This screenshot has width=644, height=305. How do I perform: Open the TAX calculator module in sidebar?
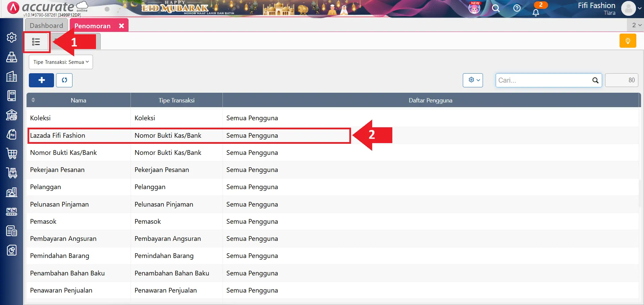(x=12, y=231)
